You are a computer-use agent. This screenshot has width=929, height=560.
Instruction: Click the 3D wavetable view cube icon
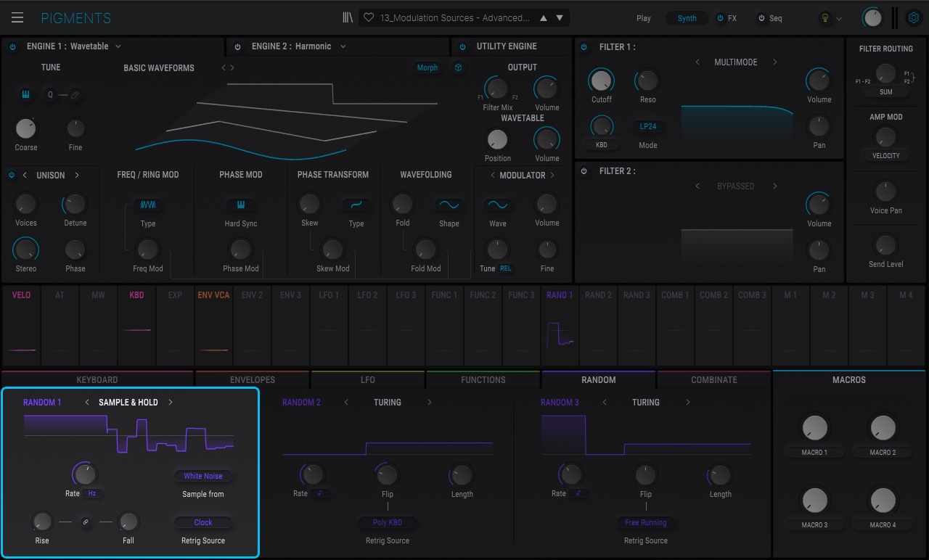459,67
